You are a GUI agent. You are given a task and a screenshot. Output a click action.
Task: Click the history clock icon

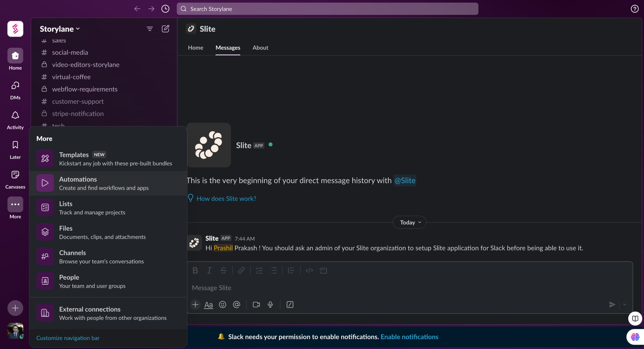(x=165, y=9)
